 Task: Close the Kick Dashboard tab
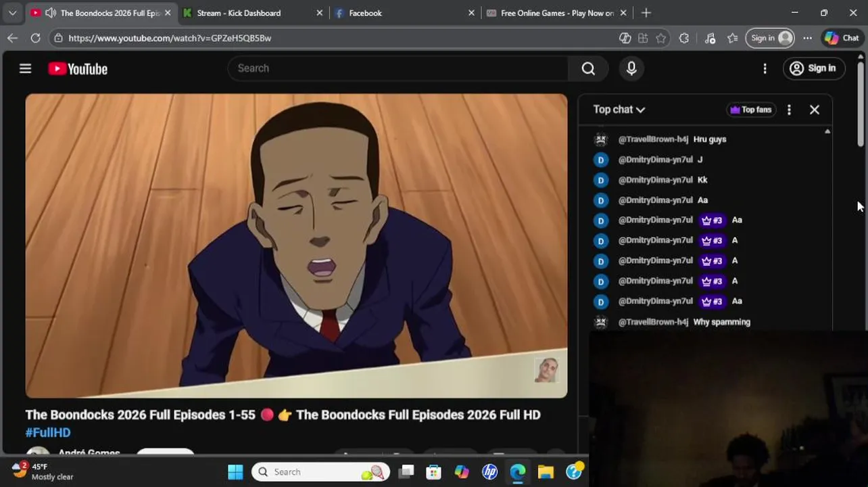[x=320, y=13]
